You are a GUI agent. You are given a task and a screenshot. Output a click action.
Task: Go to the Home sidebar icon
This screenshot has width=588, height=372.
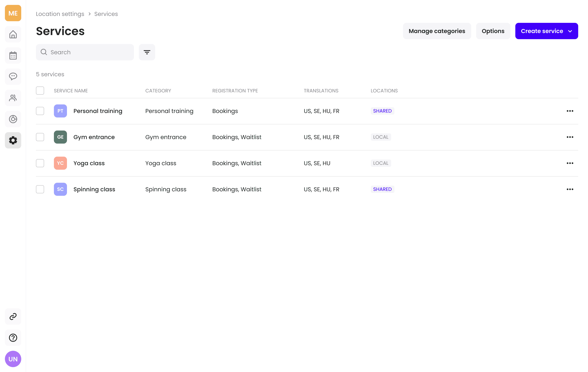(x=13, y=34)
